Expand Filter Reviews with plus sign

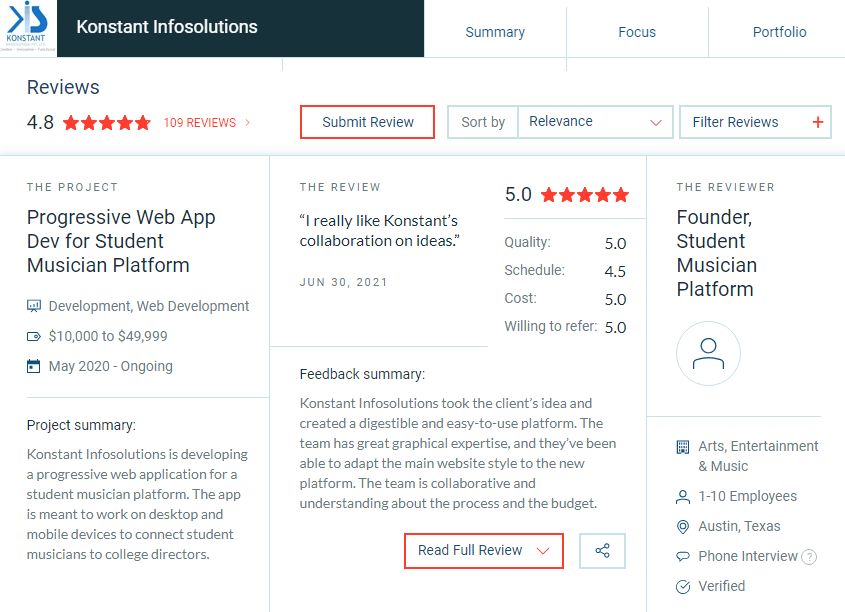pos(755,122)
